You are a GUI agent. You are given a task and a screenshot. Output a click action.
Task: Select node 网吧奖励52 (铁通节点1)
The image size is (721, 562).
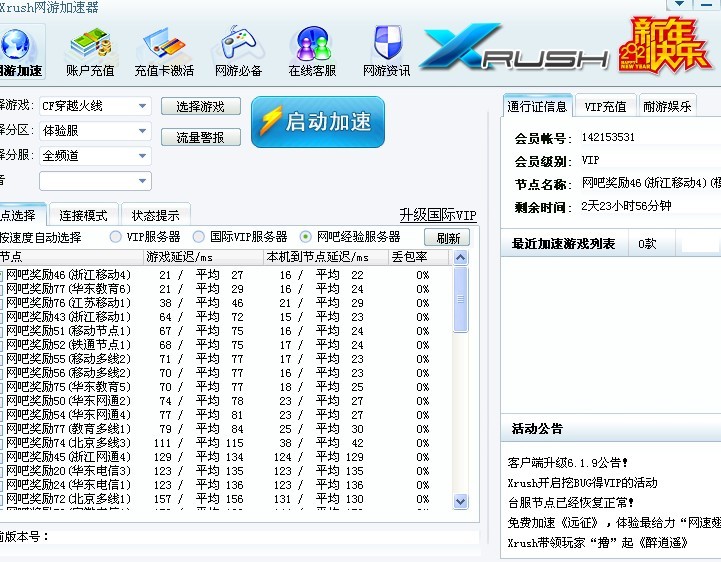point(68,345)
